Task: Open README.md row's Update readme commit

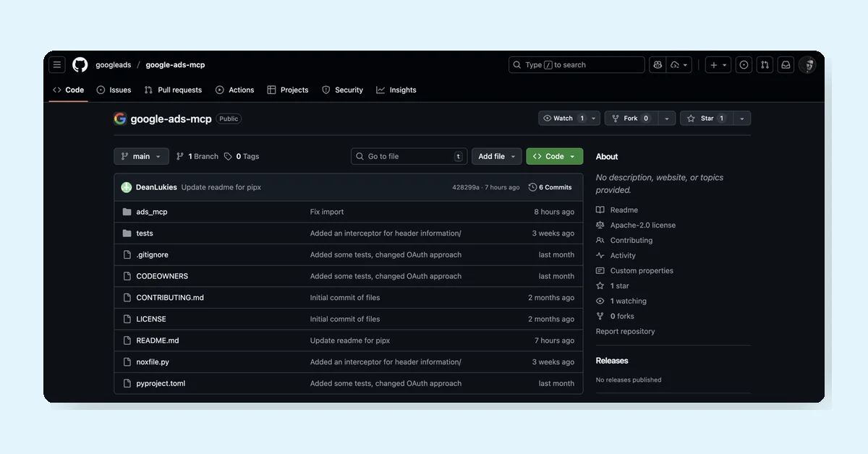Action: [350, 340]
